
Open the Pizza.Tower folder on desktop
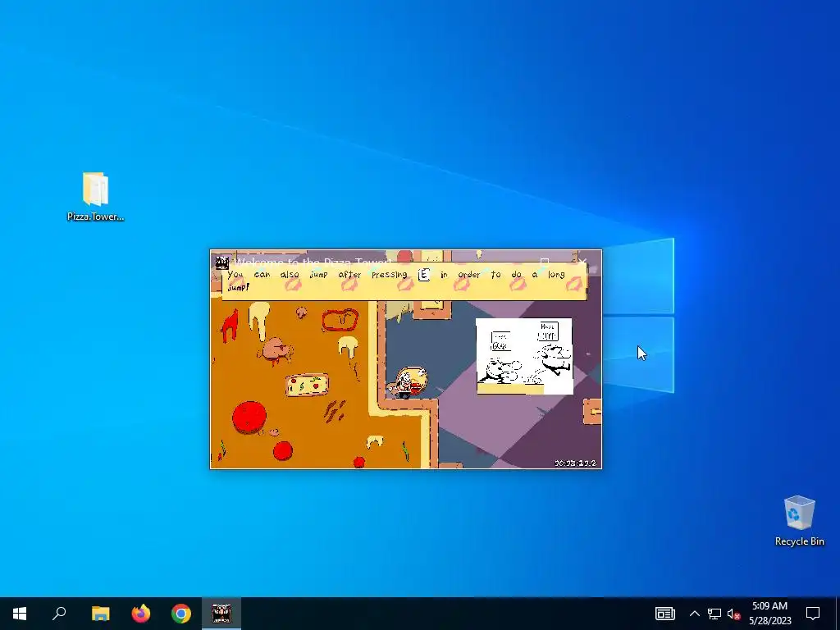point(95,197)
